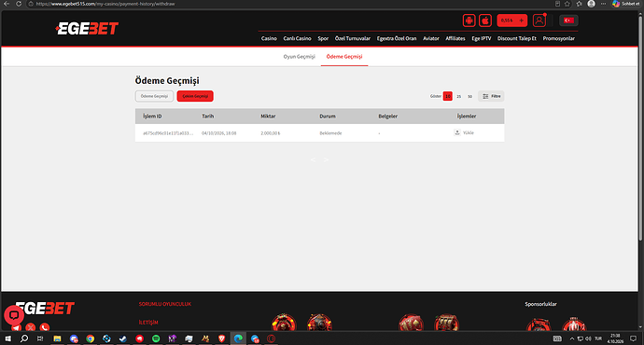This screenshot has height=345, width=644.
Task: Open Copilot Sohbet et button
Action: [x=626, y=4]
